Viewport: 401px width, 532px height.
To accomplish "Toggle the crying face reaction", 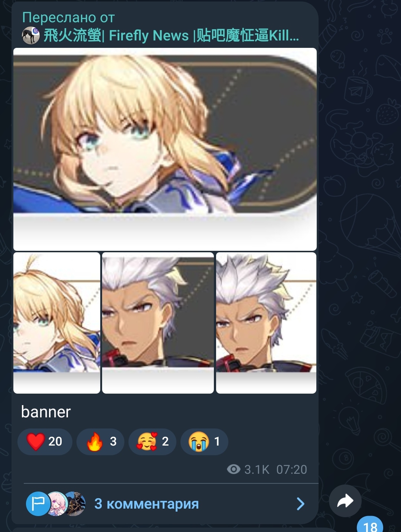I will [204, 441].
